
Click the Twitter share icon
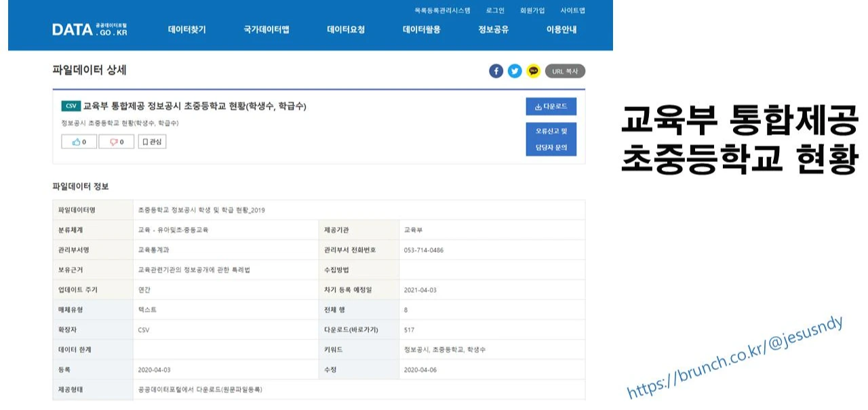pyautogui.click(x=515, y=70)
